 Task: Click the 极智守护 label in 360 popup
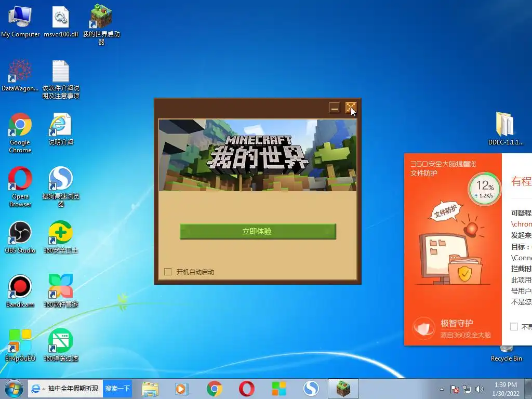(x=456, y=323)
